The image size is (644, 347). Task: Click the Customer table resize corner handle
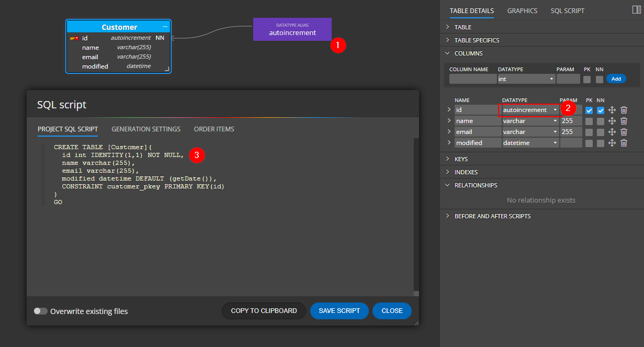[x=167, y=69]
